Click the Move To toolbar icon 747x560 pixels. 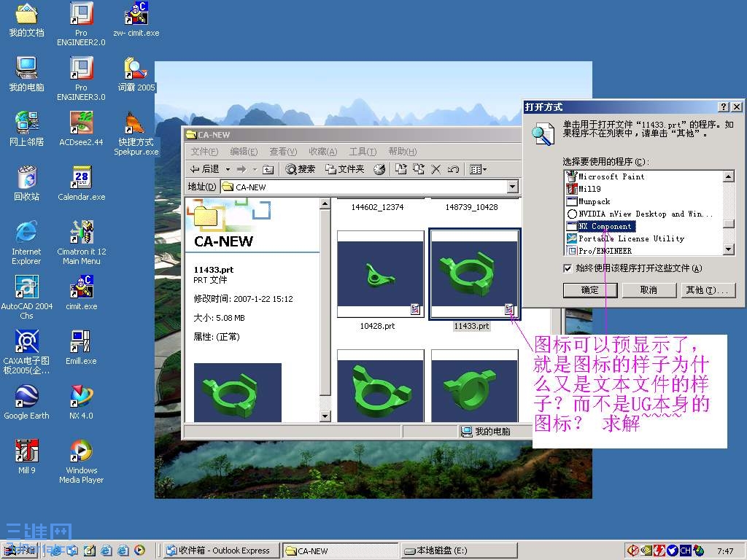pyautogui.click(x=401, y=169)
